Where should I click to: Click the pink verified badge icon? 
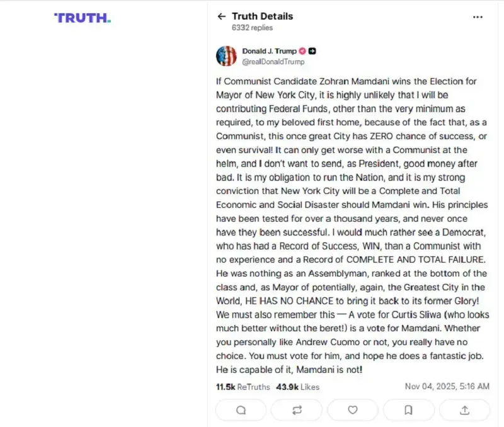coord(302,51)
